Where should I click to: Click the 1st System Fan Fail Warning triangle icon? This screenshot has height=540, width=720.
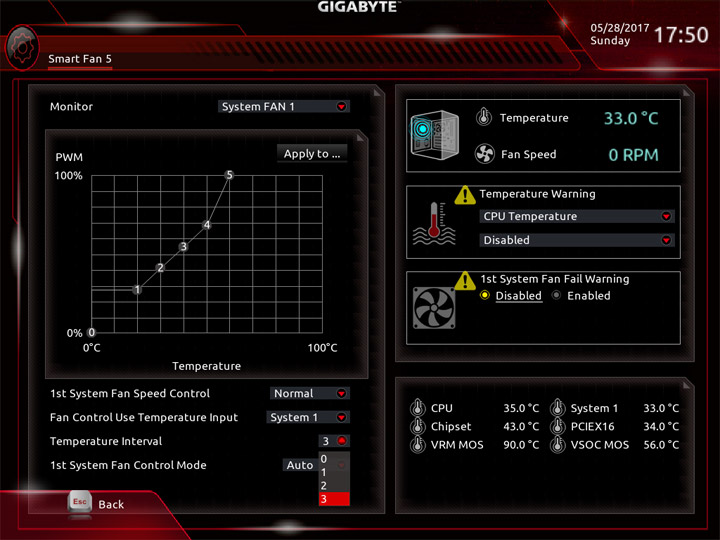click(x=465, y=281)
